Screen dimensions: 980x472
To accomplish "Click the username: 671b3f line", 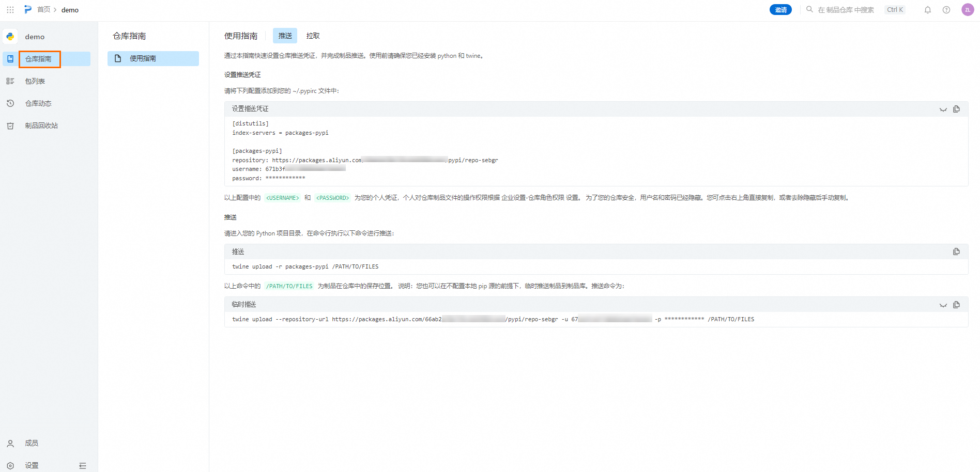I will [x=289, y=169].
